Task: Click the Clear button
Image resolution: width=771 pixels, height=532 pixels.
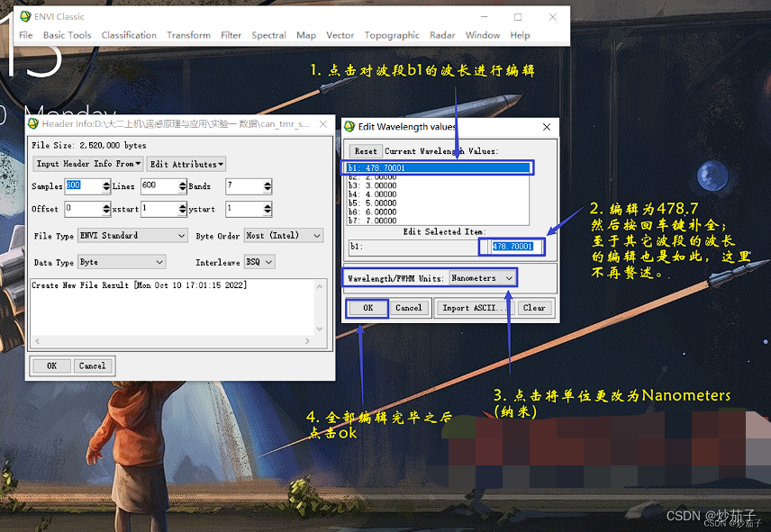Action: pos(534,308)
